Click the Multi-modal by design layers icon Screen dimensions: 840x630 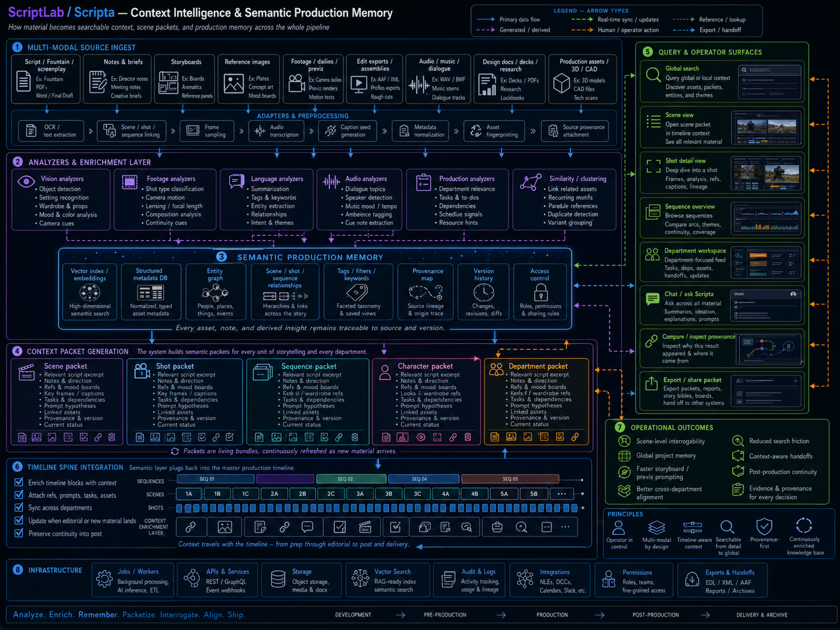click(657, 527)
